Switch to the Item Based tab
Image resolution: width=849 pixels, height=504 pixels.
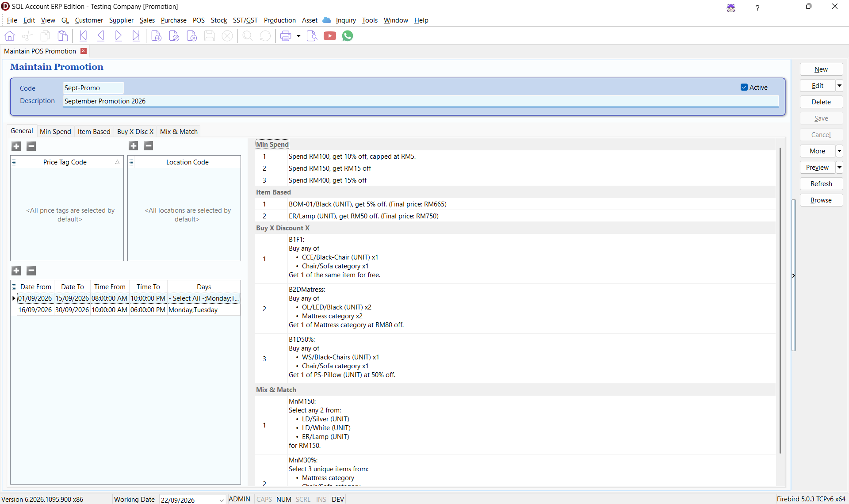tap(94, 132)
